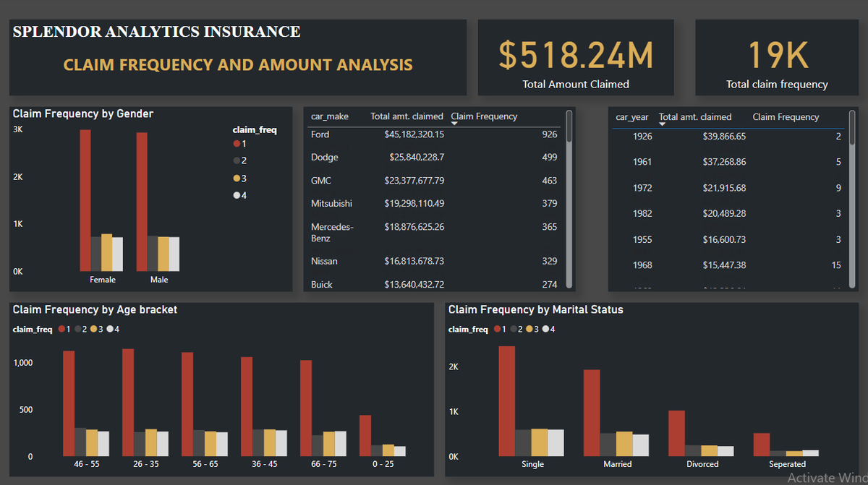Select legend item 3 in Age bracket chart
The image size is (868, 485).
[x=97, y=330]
